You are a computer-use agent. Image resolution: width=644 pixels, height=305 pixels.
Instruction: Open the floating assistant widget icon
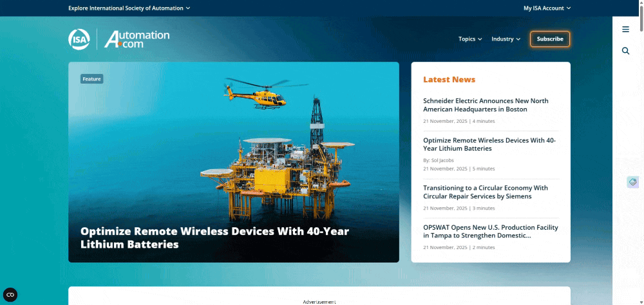point(632,182)
